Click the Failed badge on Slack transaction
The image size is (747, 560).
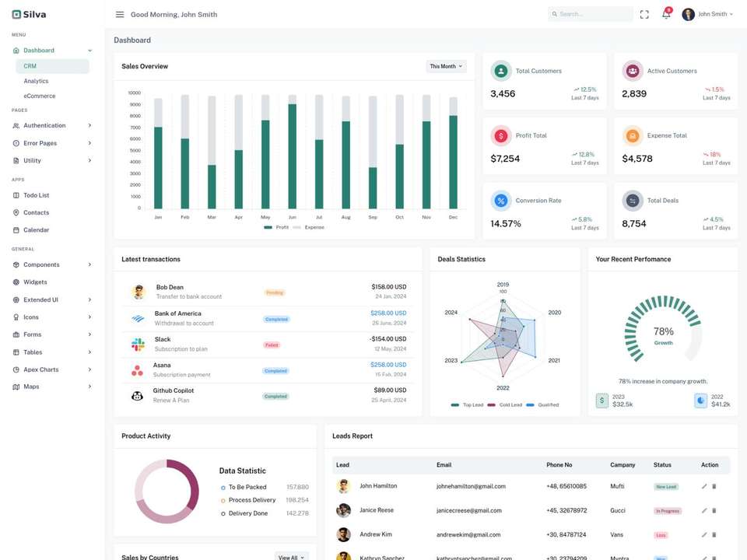pos(272,345)
